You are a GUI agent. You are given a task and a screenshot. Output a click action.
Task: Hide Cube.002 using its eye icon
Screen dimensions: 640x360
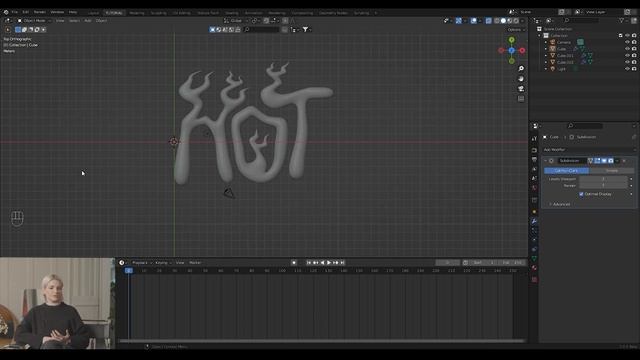coord(627,62)
